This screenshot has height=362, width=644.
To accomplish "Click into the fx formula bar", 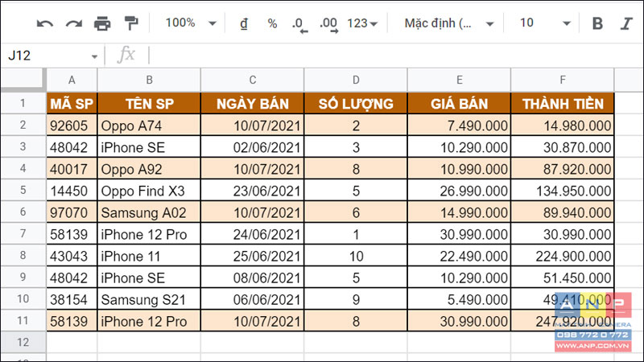I will (x=394, y=56).
